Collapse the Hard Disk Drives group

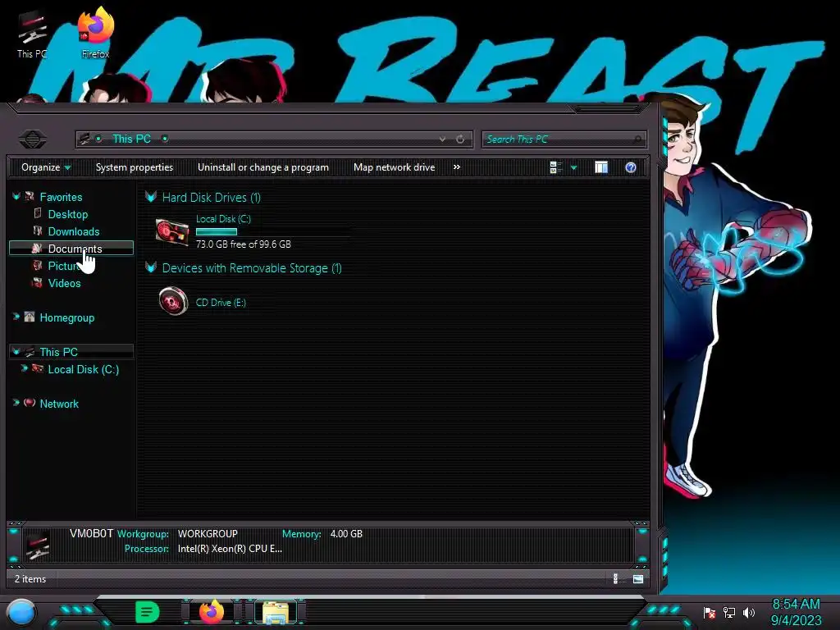(x=151, y=197)
